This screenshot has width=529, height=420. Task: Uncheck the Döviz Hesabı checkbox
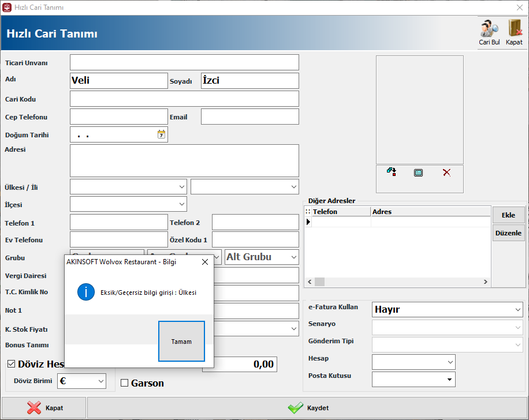coord(12,364)
